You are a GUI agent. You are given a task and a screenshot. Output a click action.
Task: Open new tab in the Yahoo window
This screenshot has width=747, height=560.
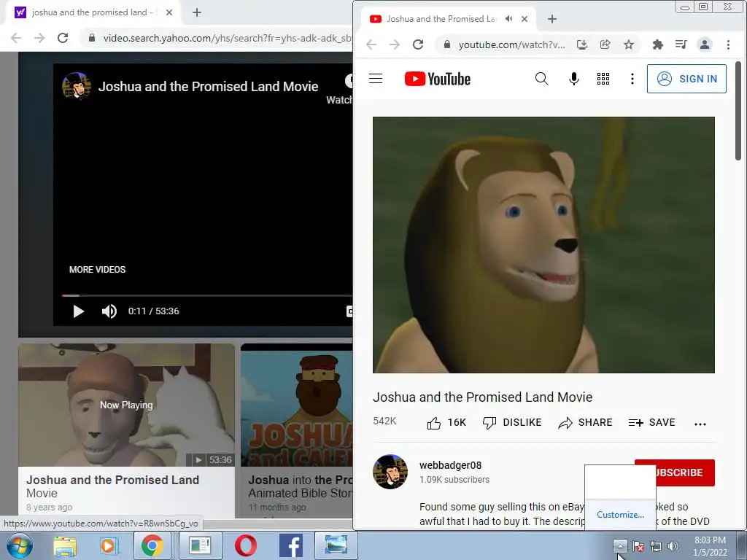(197, 12)
